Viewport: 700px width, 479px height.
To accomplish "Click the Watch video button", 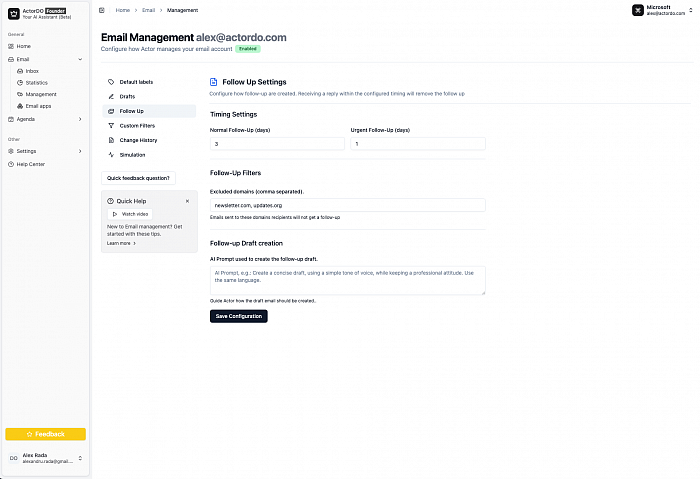I will (130, 214).
